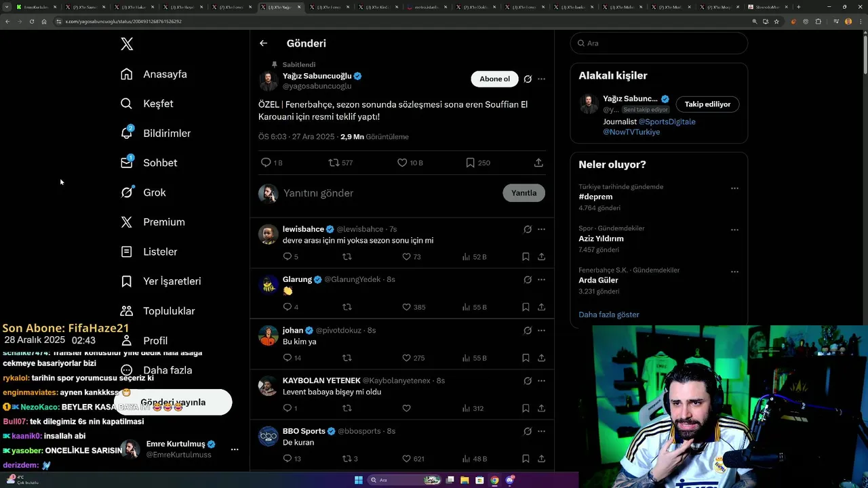Like johan reply with 275 likes

(x=413, y=358)
